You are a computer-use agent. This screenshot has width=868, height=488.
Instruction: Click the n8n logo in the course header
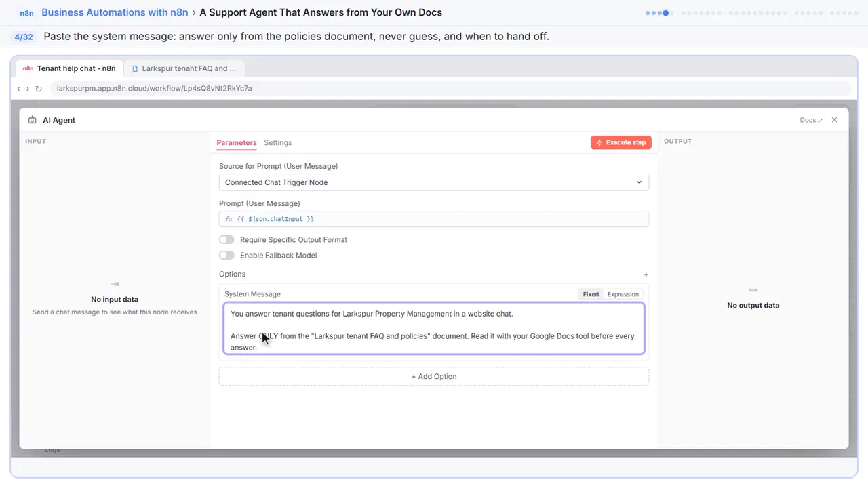pos(26,13)
